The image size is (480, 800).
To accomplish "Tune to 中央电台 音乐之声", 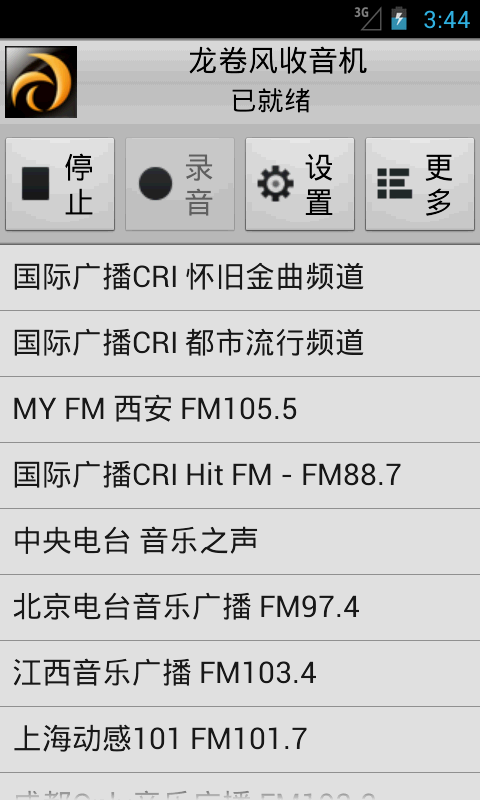I will pyautogui.click(x=240, y=541).
